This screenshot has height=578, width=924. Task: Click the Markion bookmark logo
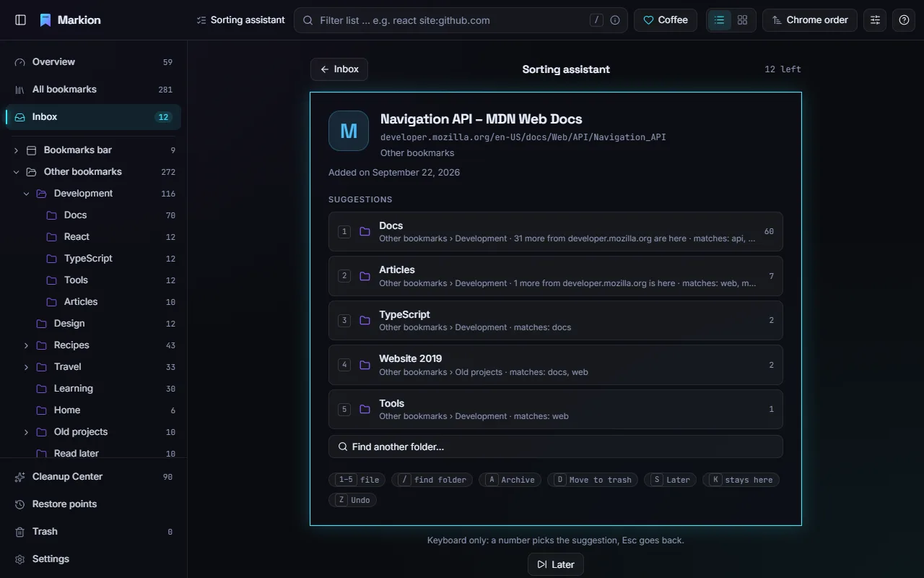tap(45, 20)
